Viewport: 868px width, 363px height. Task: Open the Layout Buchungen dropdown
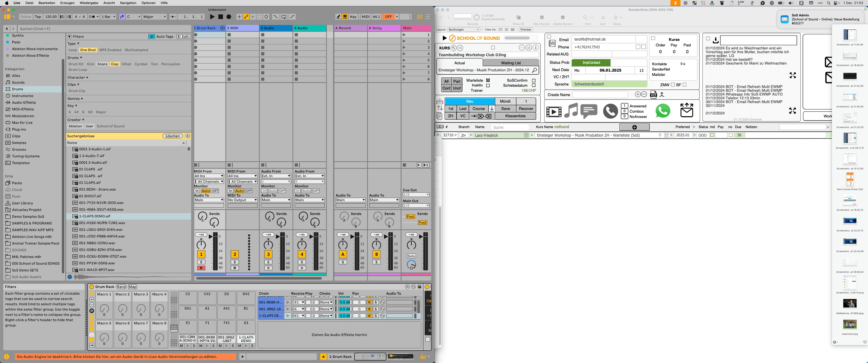(464, 30)
